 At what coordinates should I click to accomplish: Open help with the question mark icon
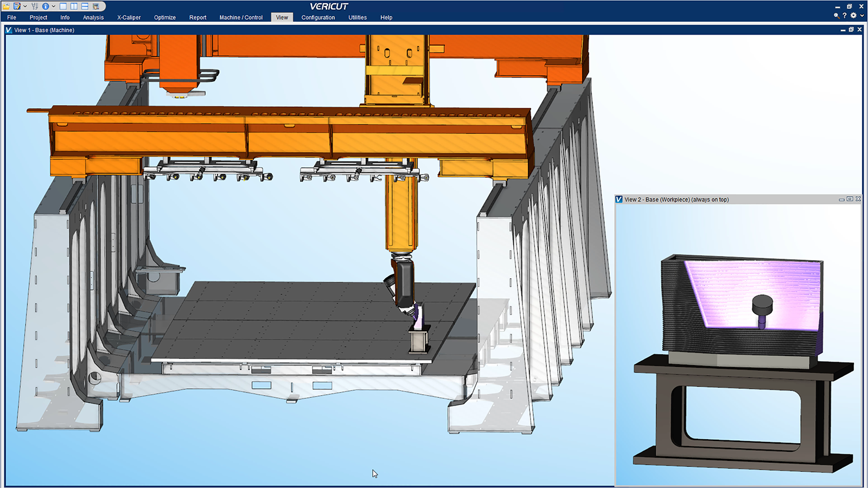845,16
